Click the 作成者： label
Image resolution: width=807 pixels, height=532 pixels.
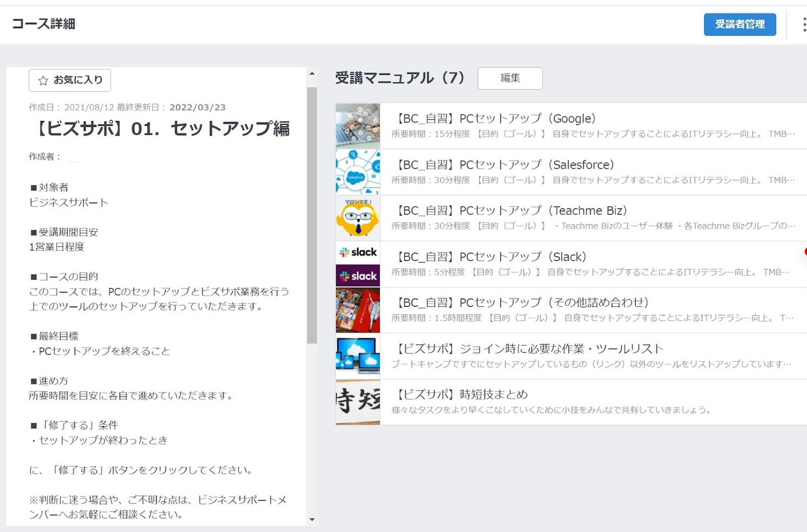point(45,157)
